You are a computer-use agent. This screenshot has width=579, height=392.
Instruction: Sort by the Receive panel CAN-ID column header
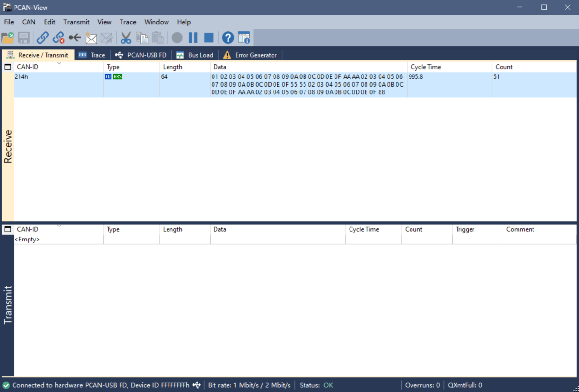point(59,67)
